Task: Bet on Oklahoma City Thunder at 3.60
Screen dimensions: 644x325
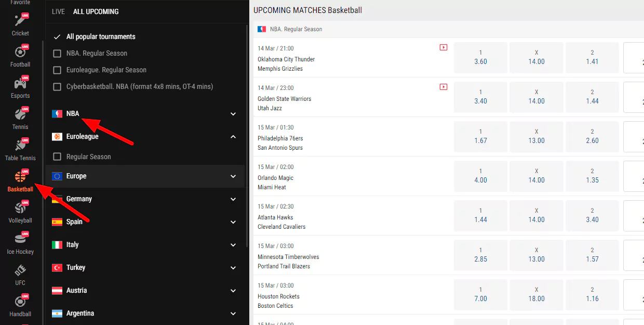Action: click(x=480, y=57)
